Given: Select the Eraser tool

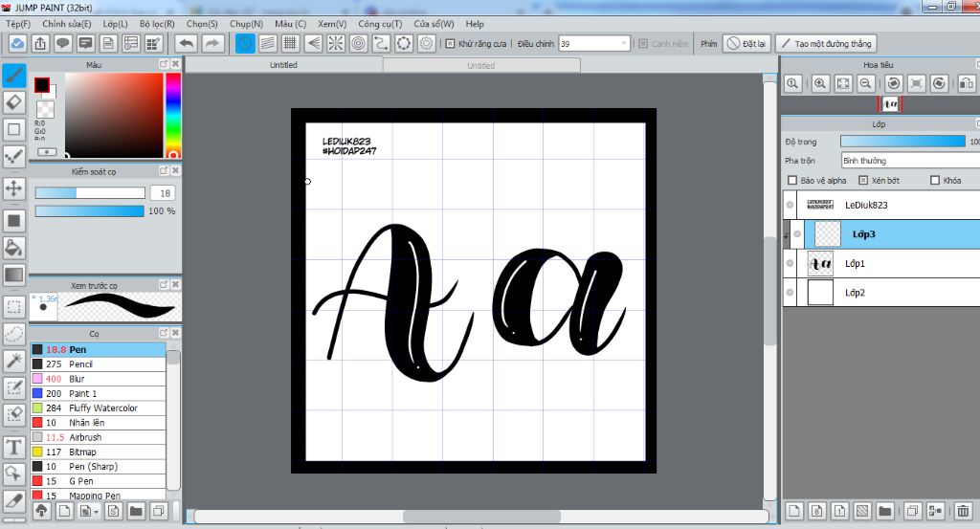Looking at the screenshot, I should coord(13,102).
